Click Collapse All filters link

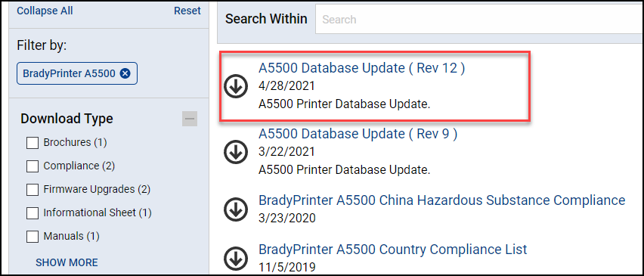[45, 11]
